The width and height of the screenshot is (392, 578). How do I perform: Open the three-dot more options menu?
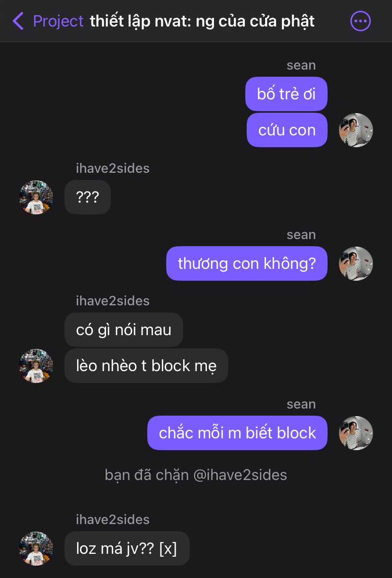pos(360,21)
